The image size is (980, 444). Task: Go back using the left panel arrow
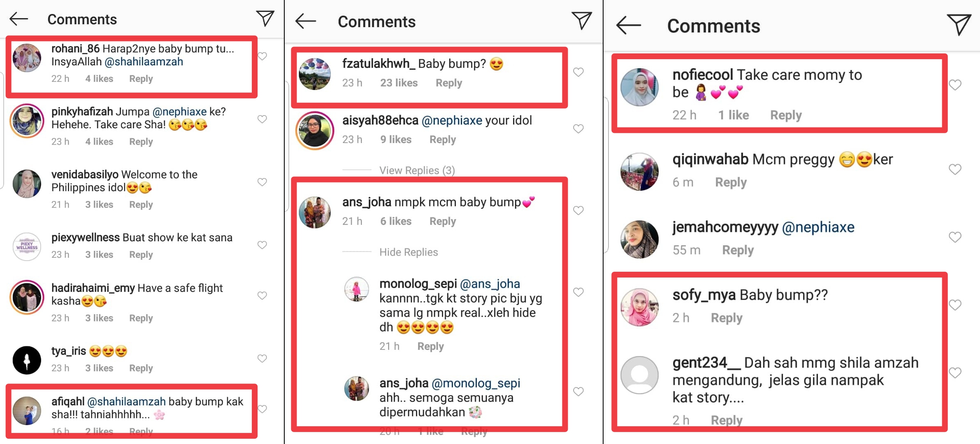click(x=19, y=19)
